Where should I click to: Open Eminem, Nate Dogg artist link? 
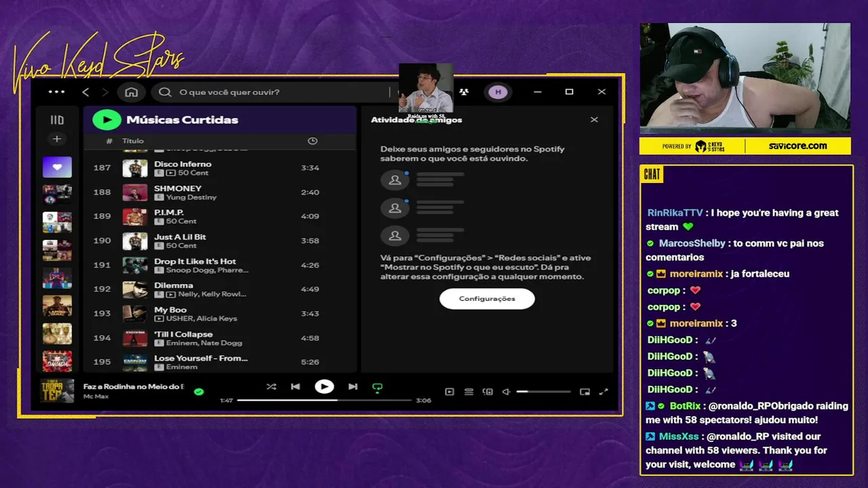click(x=204, y=343)
